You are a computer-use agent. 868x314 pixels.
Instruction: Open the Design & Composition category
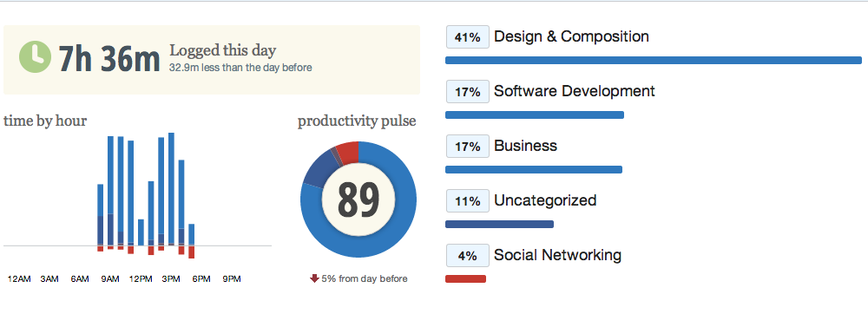tap(571, 36)
